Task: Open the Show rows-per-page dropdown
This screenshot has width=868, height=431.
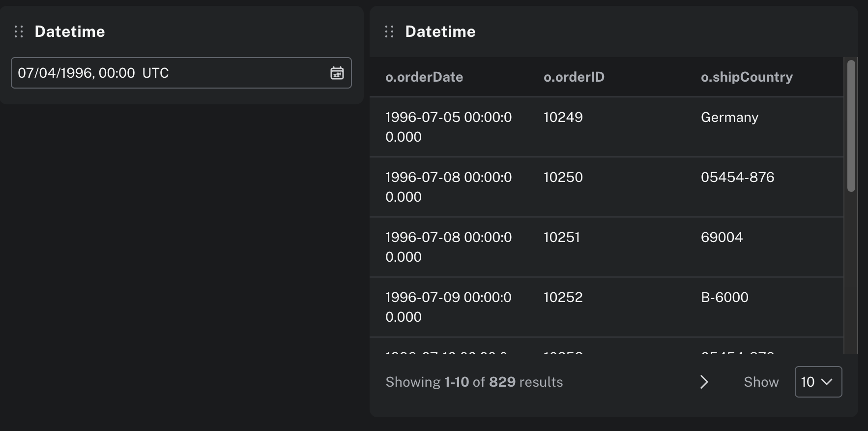Action: 818,382
